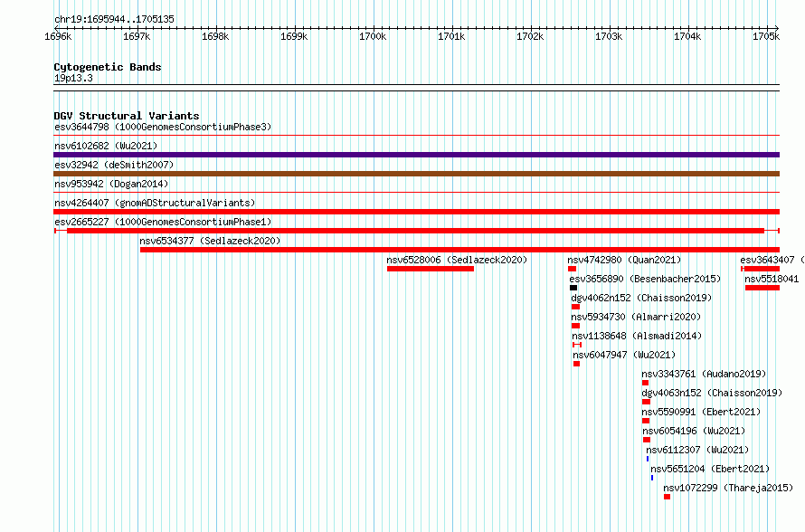Click the nsv6528006 (Sedlazeck2020) label
Image resolution: width=805 pixels, height=532 pixels.
[457, 260]
